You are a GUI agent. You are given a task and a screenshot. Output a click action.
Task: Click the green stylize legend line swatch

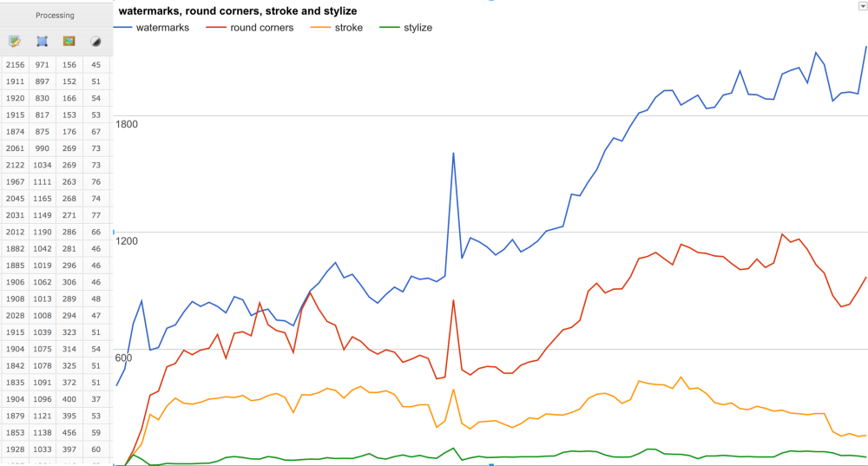[390, 28]
